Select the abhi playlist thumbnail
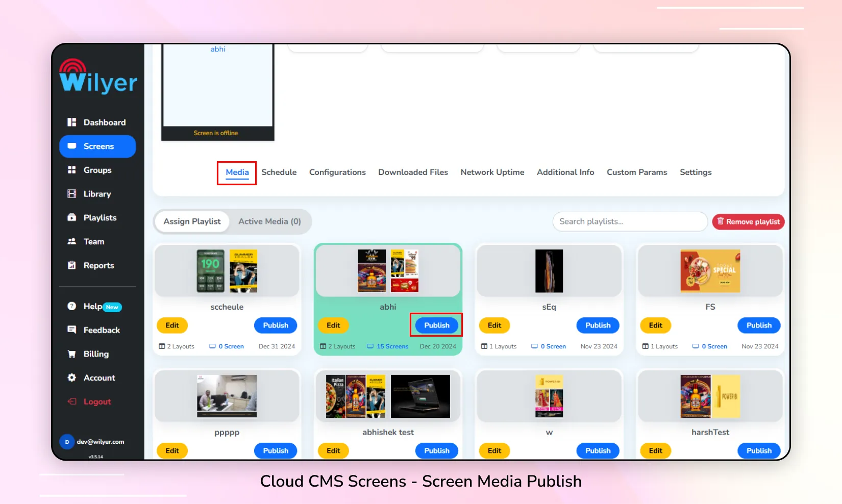This screenshot has height=504, width=842. point(388,271)
